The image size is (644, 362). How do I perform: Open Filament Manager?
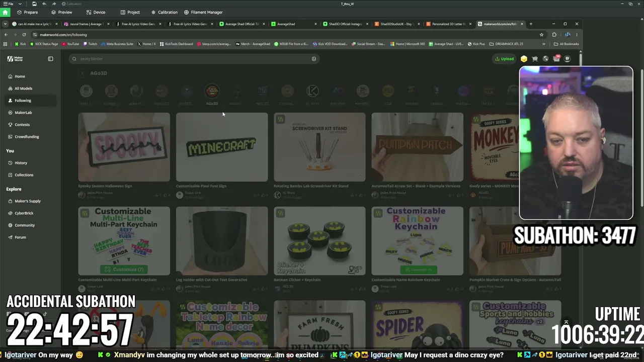pyautogui.click(x=203, y=12)
